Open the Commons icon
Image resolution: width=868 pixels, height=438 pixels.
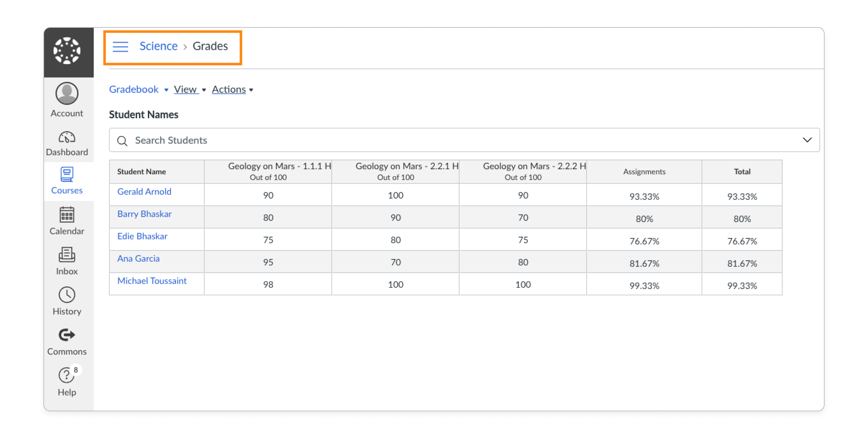point(67,335)
